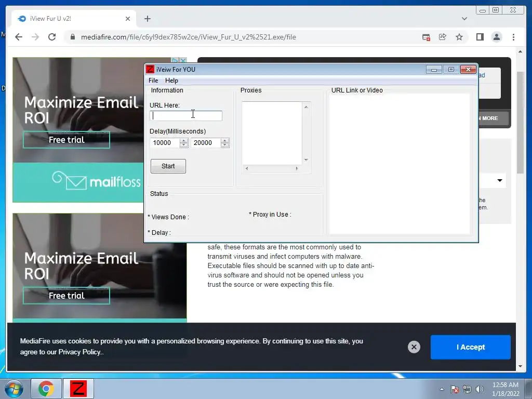This screenshot has width=532, height=399.
Task: Accept MediaFire cookies with I Accept
Action: point(471,347)
